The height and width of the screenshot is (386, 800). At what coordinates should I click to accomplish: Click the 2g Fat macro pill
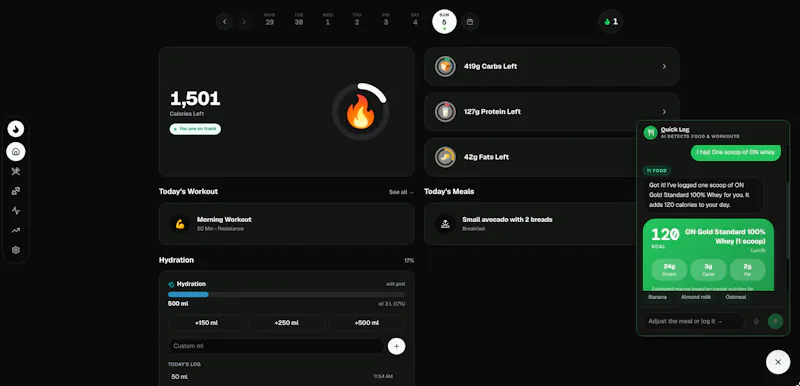(x=747, y=269)
